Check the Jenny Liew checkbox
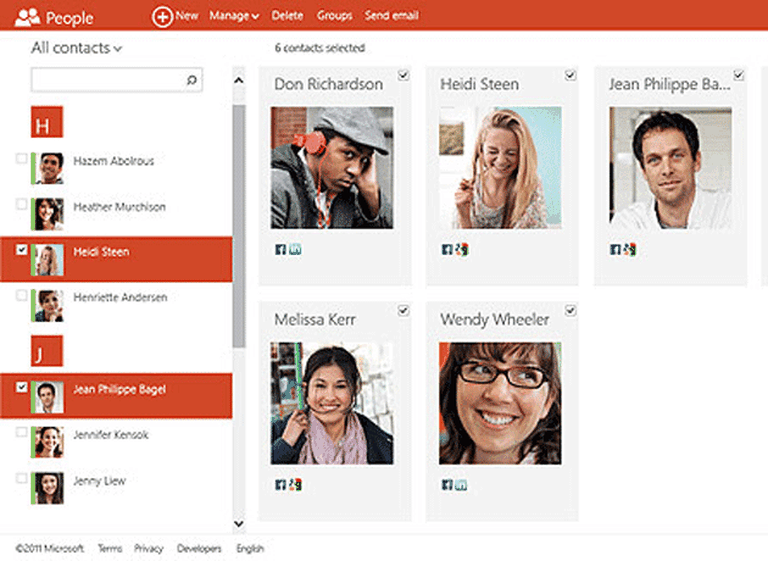 pyautogui.click(x=21, y=478)
